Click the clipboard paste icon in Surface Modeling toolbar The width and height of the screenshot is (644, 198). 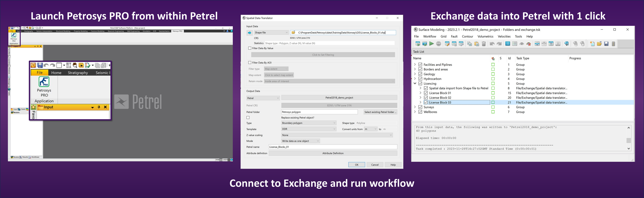pyautogui.click(x=477, y=44)
